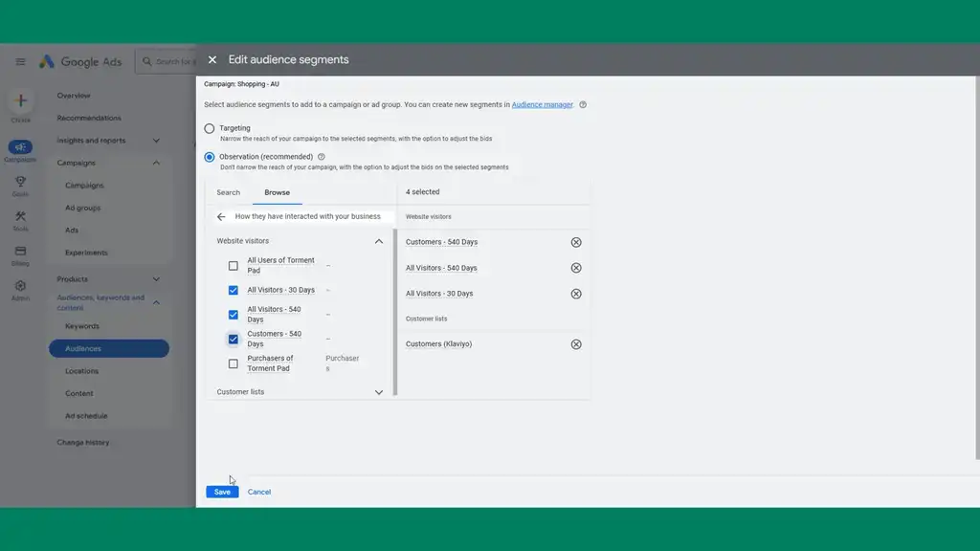Select the Targeting radio button
The width and height of the screenshot is (980, 551).
click(x=210, y=128)
